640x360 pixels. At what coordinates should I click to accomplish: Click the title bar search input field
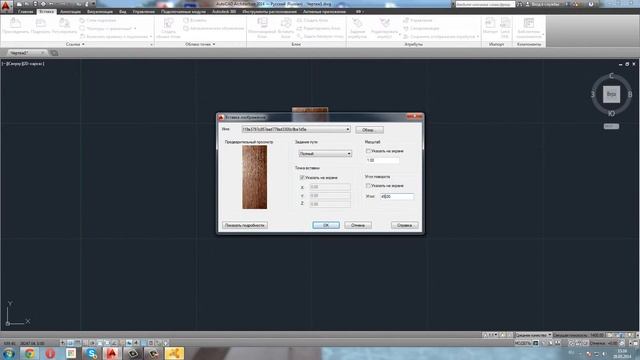pyautogui.click(x=485, y=4)
